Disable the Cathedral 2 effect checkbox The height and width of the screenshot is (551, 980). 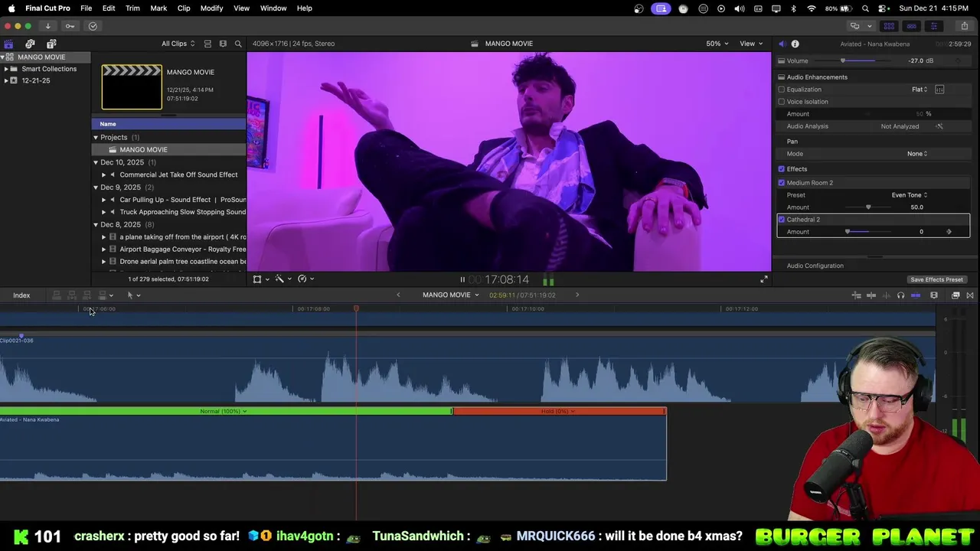782,220
